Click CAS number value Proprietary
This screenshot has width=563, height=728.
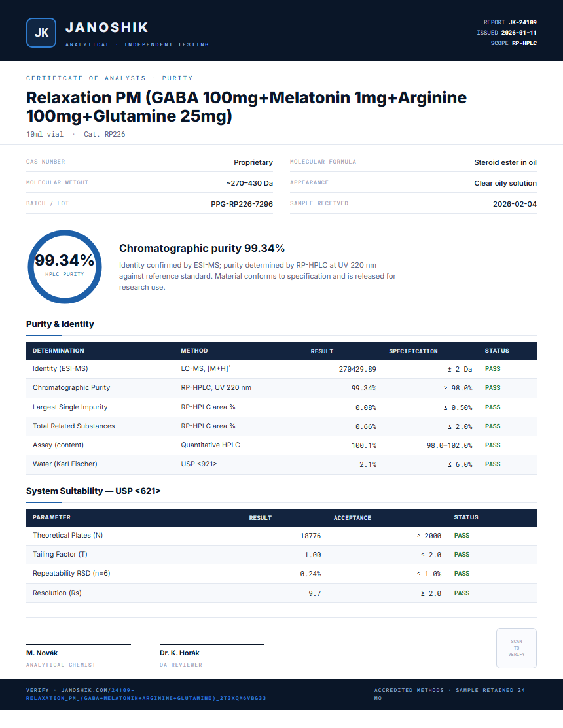(253, 162)
